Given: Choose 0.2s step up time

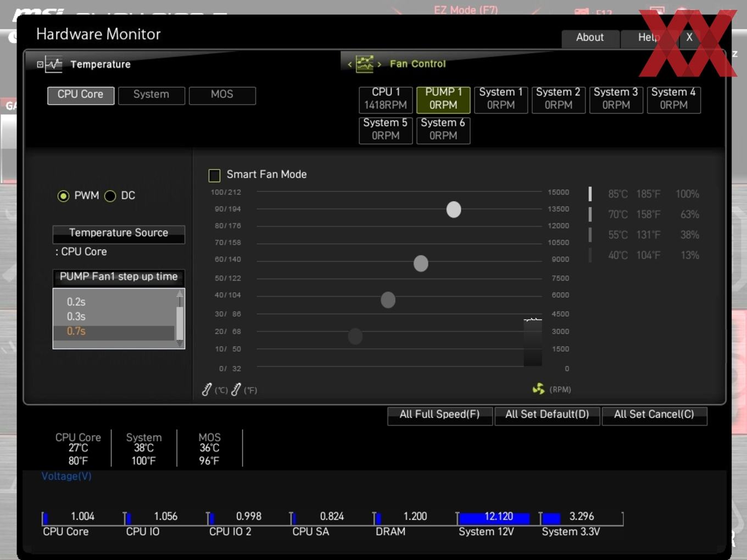Looking at the screenshot, I should [76, 302].
